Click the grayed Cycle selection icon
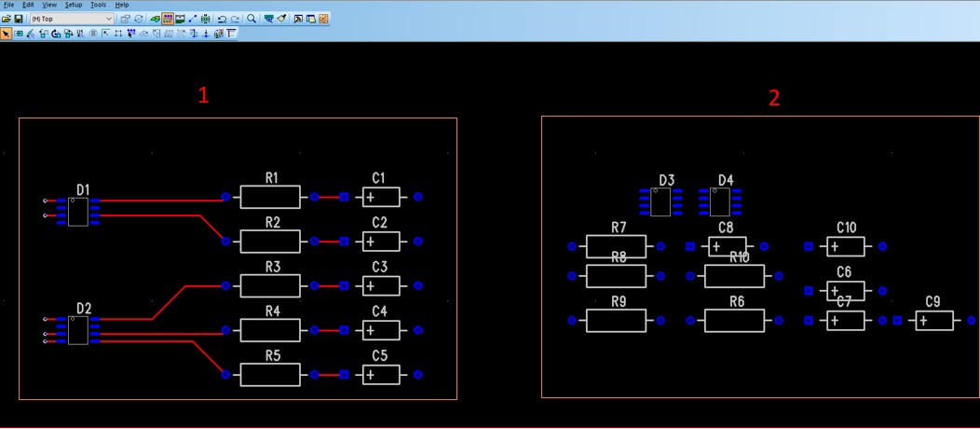 tap(139, 19)
